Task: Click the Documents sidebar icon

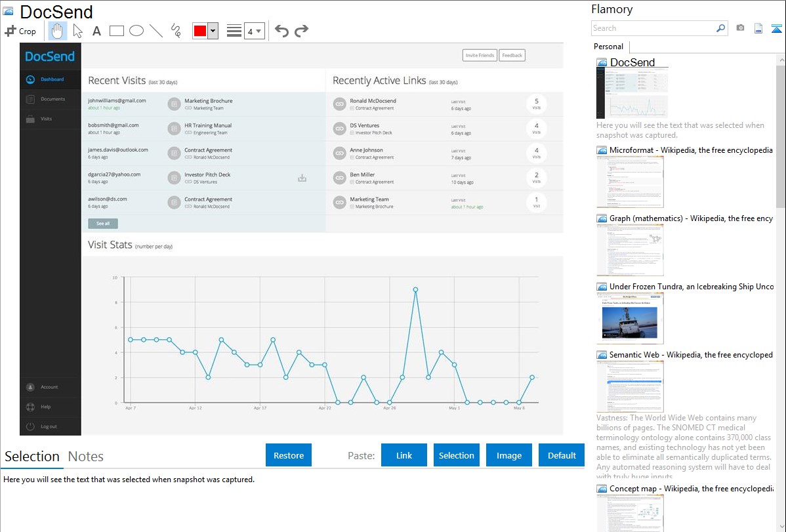Action: (x=30, y=99)
